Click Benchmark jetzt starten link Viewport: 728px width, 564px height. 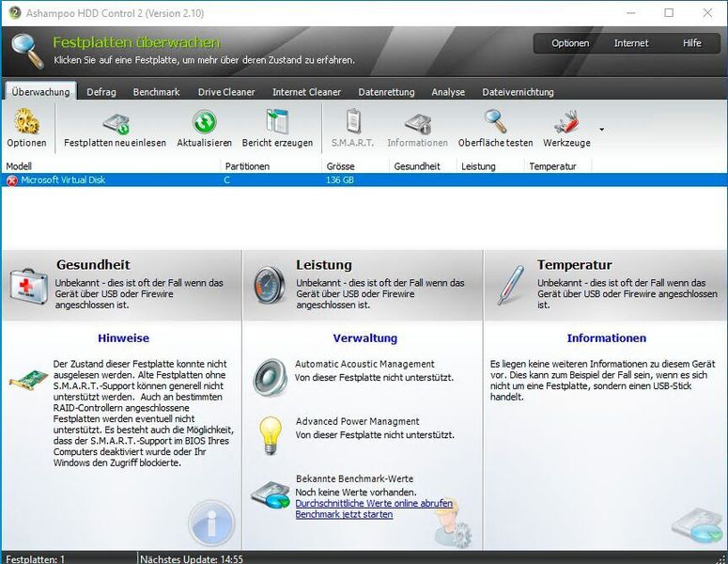(344, 514)
